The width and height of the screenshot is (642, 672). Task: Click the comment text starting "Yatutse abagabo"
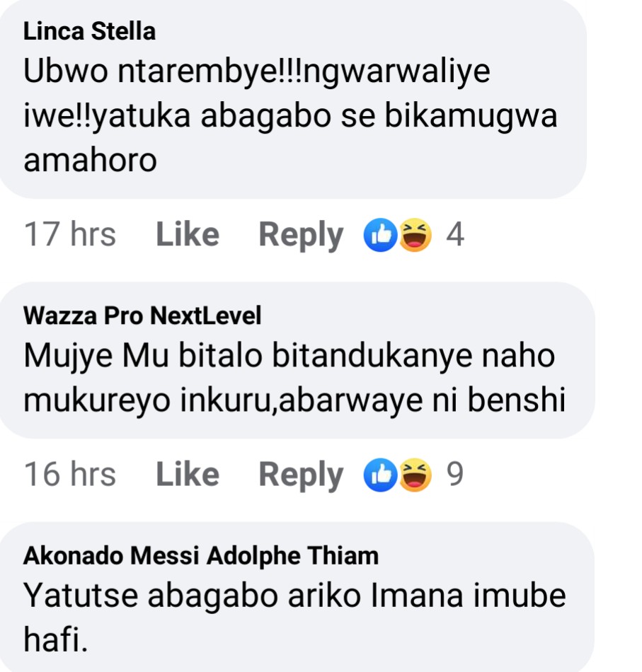(x=295, y=596)
